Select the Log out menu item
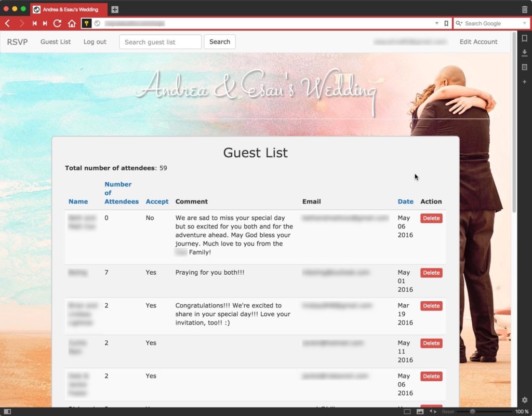532x416 pixels. point(95,42)
